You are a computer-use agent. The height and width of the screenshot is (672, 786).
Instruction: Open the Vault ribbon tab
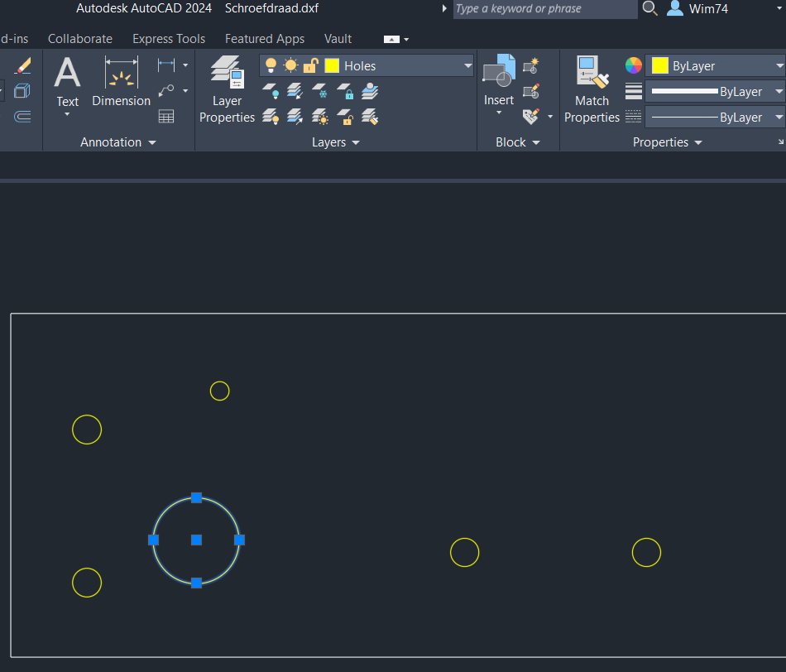pyautogui.click(x=338, y=39)
